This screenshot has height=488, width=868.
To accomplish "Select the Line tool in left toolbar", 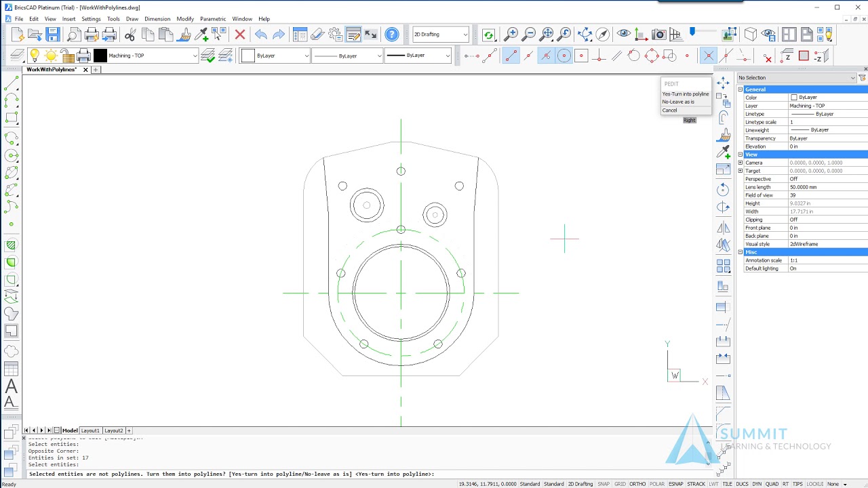I will [x=12, y=84].
